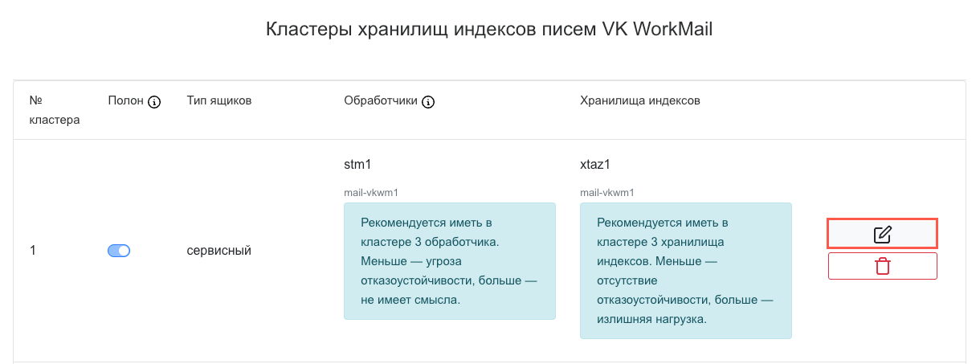
Task: Delete cluster 1 using the red trash icon
Action: pos(882,266)
